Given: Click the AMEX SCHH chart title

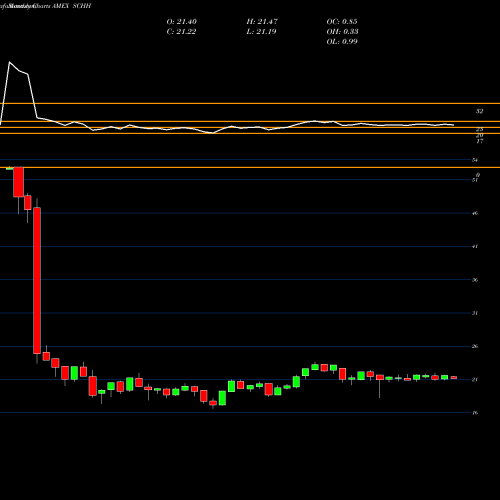Looking at the screenshot, I should [72, 6].
